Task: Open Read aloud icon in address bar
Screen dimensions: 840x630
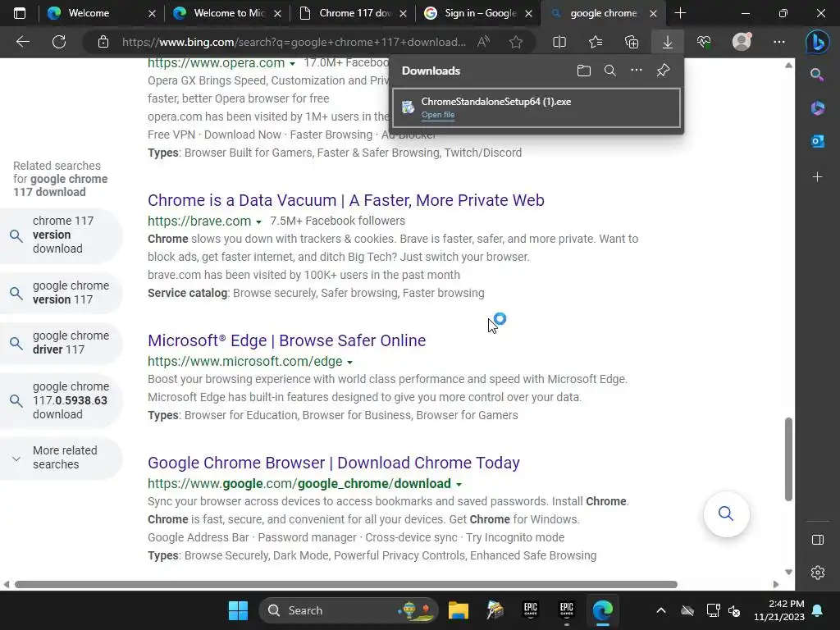Action: (484, 42)
